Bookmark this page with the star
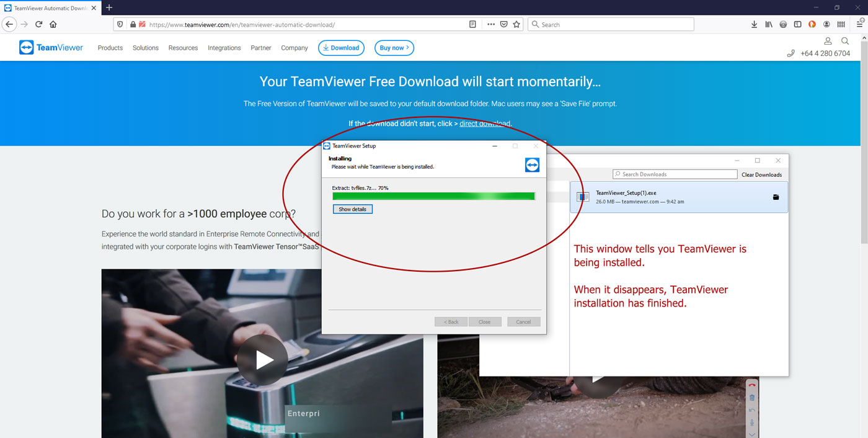The image size is (868, 438). (516, 24)
